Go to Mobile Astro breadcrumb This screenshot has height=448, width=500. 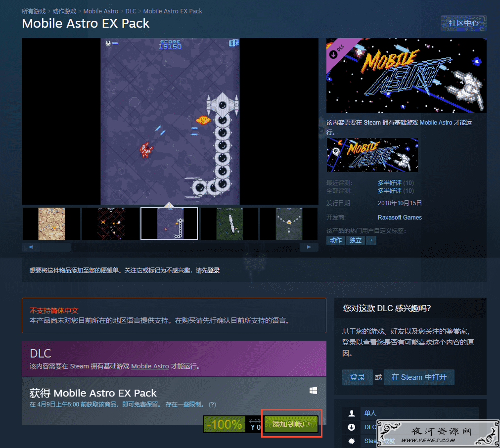click(x=101, y=11)
